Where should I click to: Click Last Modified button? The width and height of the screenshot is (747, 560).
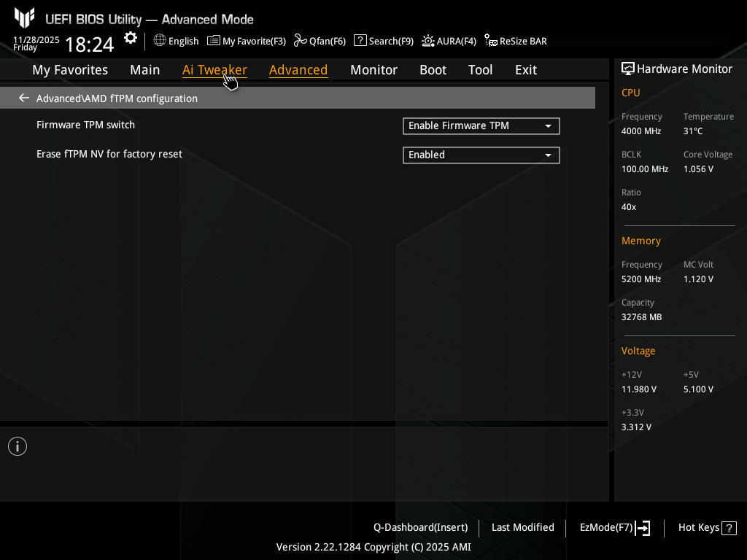point(522,527)
